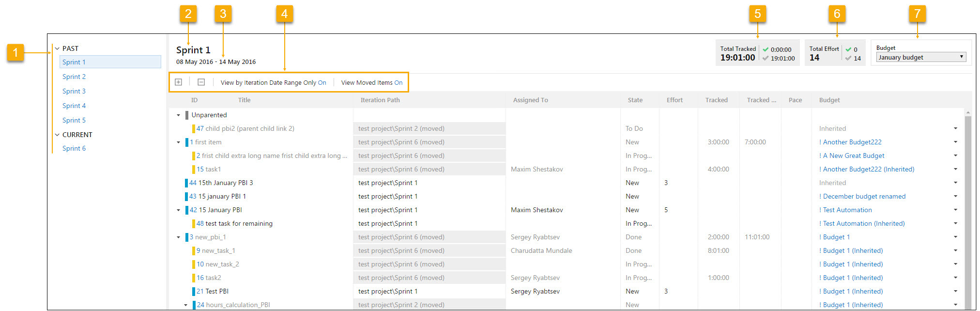980x311 pixels.
Task: Click '! Test Automation (Inherited)' for item 48
Action: point(862,223)
